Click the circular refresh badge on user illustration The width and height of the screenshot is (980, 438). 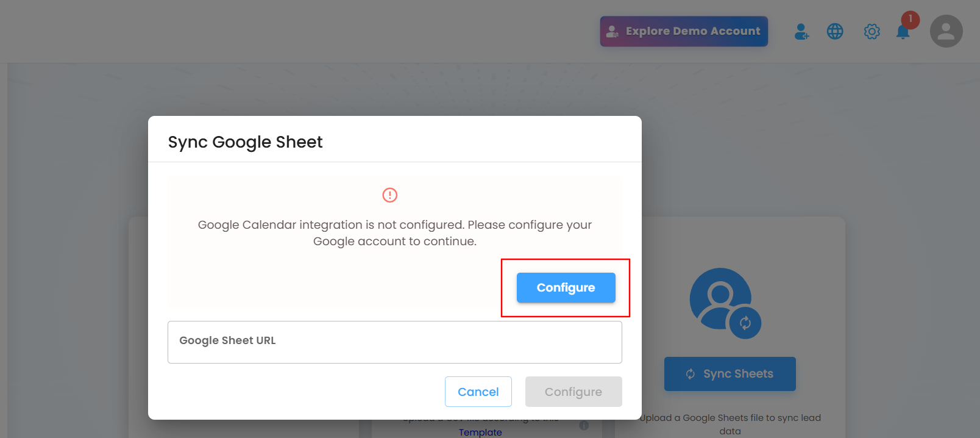[x=745, y=323]
